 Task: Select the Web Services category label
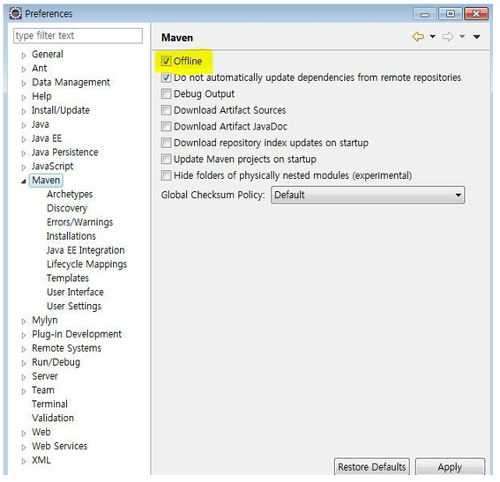59,446
